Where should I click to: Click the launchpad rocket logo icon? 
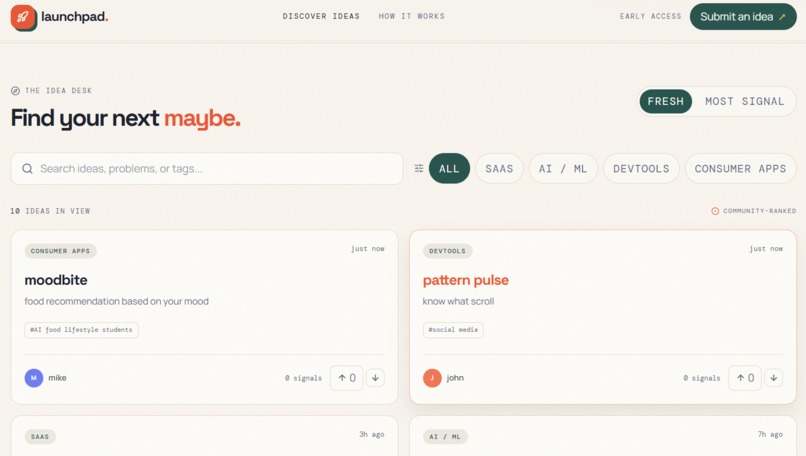[x=23, y=17]
